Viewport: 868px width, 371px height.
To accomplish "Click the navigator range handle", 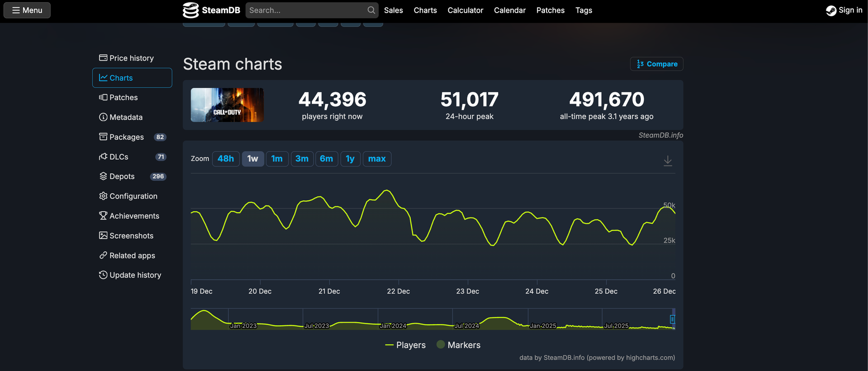I will pyautogui.click(x=672, y=319).
